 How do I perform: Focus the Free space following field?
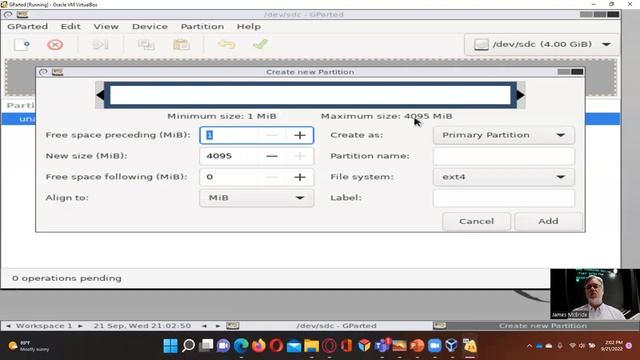click(x=229, y=177)
